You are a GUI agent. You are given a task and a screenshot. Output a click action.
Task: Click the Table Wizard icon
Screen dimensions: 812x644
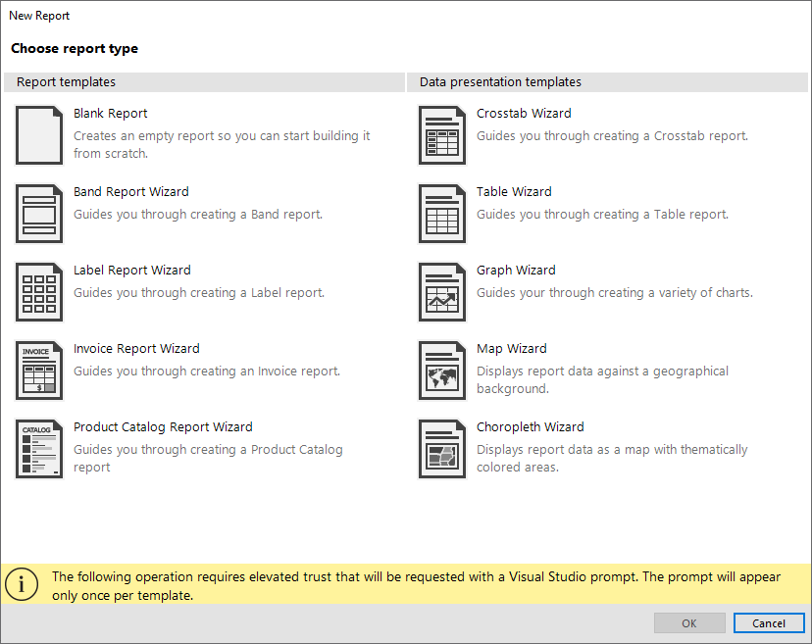coord(442,214)
